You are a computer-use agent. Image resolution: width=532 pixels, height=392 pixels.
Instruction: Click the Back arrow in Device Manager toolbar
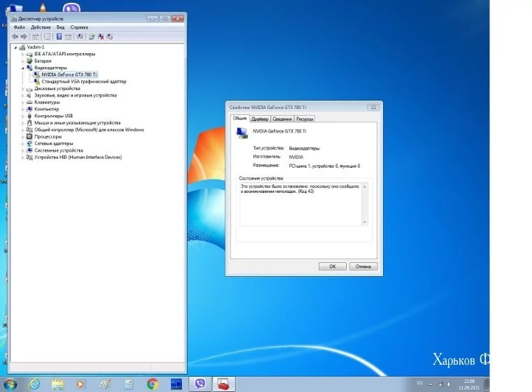coord(15,36)
